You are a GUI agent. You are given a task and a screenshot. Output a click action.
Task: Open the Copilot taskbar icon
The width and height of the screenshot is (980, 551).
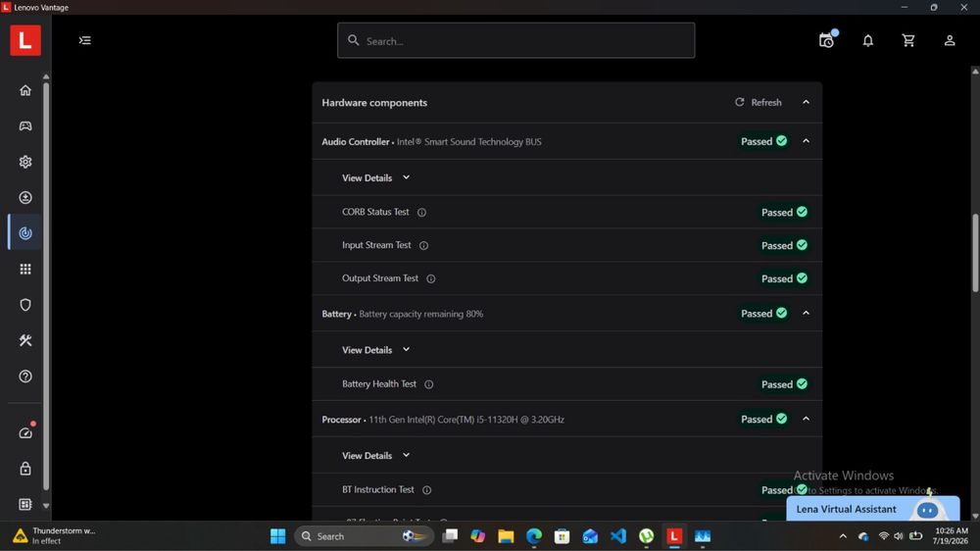pyautogui.click(x=477, y=536)
